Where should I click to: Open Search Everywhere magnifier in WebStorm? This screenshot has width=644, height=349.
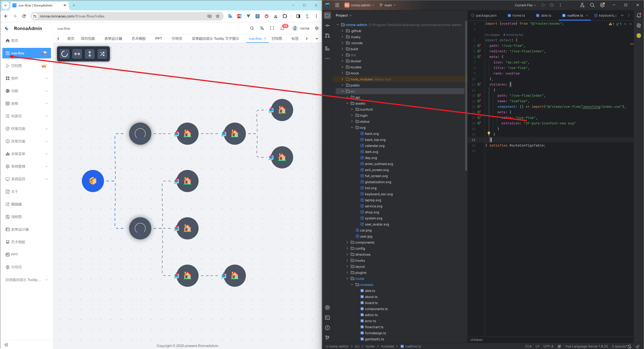pos(592,5)
